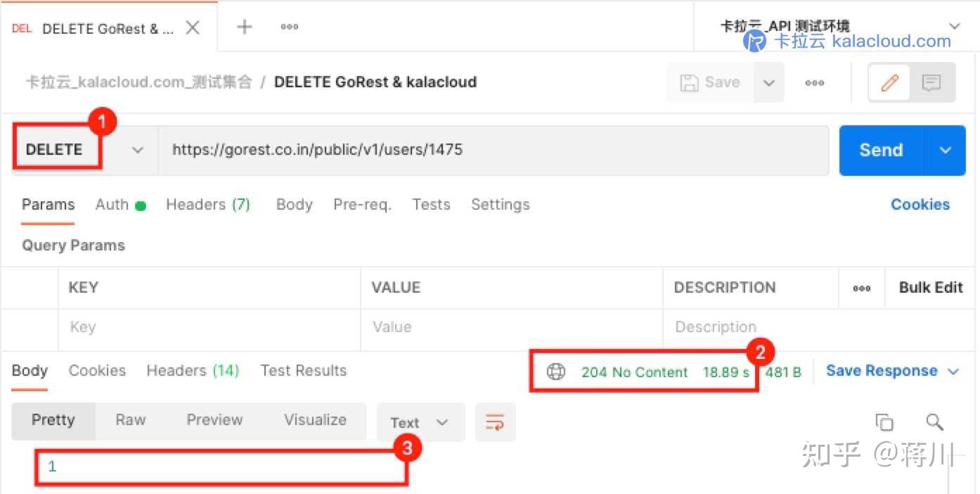Click the Cookies link
The height and width of the screenshot is (494, 980).
tap(920, 204)
